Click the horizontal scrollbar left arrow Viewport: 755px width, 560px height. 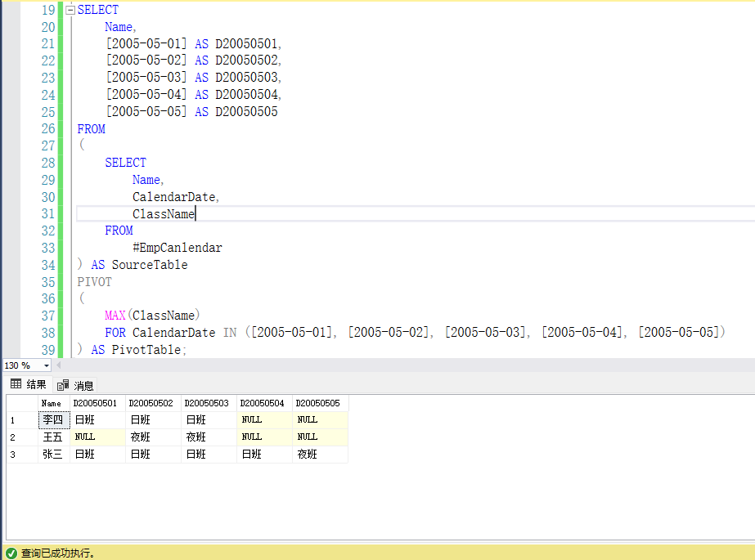tap(58, 365)
